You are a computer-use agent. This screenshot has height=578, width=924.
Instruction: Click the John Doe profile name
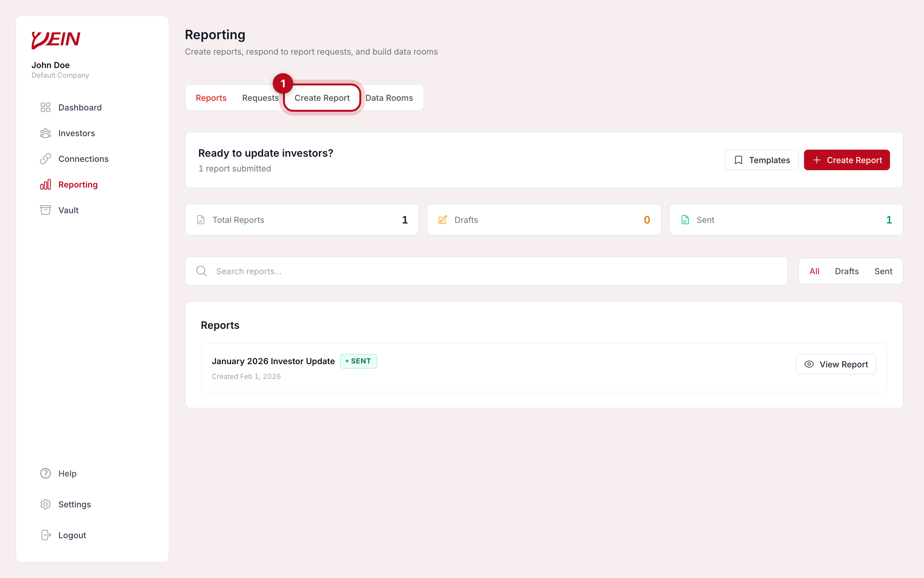pos(50,65)
